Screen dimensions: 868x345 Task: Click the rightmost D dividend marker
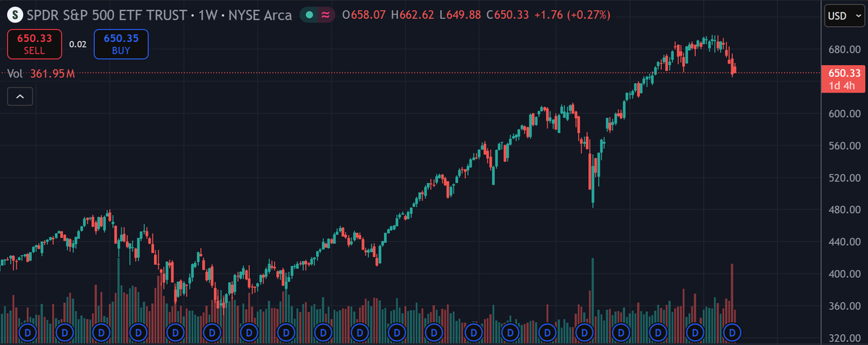click(x=733, y=332)
